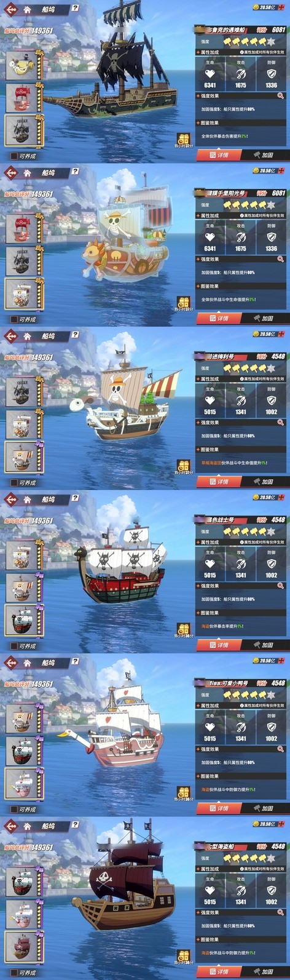Select yellow submarine thumbnail in the topmost ship list
The height and width of the screenshot is (980, 290).
[23, 65]
